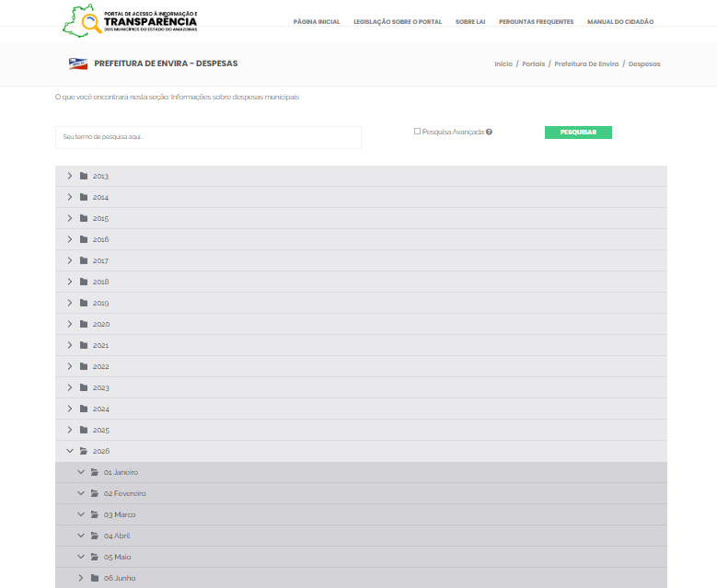This screenshot has height=588, width=717.
Task: Click the 2019 folder icon
Action: pos(84,303)
